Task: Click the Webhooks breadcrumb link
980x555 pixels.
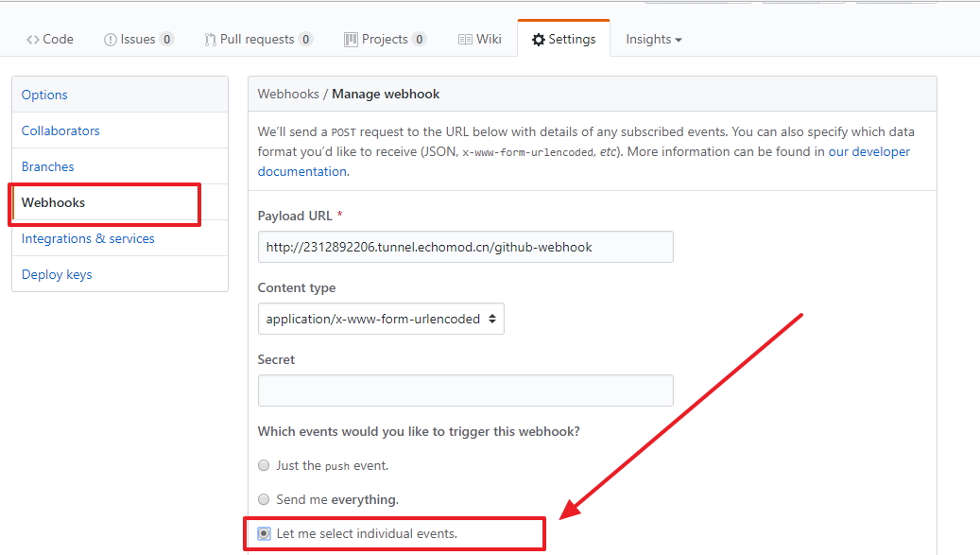Action: click(x=288, y=94)
